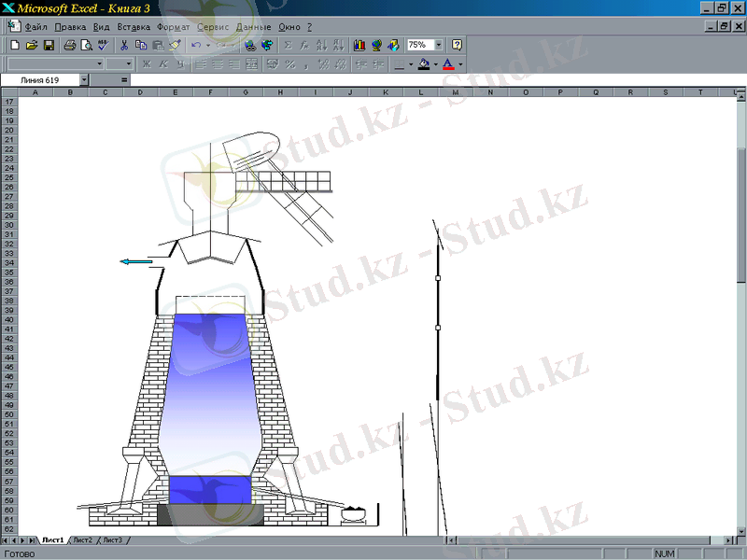Select the Лист3 sheet tab

click(112, 540)
